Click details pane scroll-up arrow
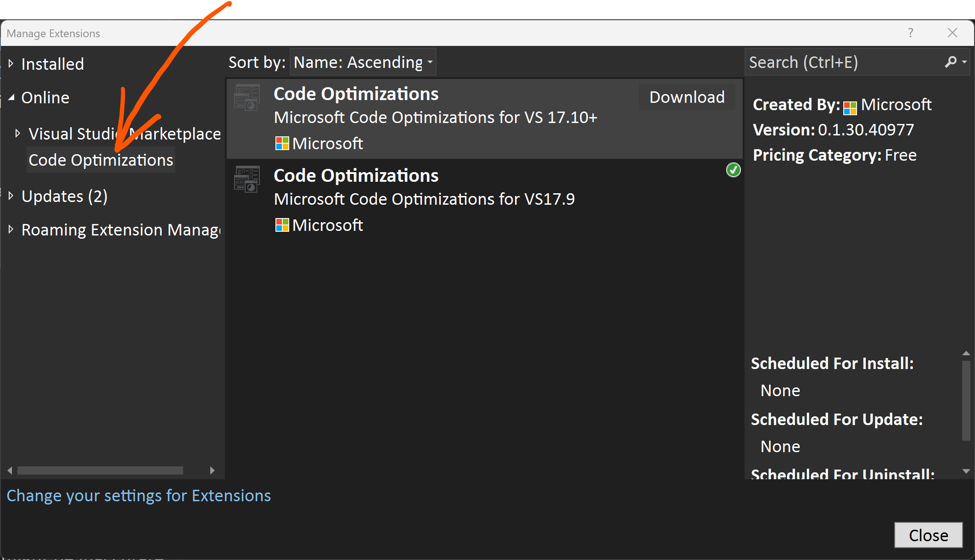The image size is (975, 560). pos(966,353)
